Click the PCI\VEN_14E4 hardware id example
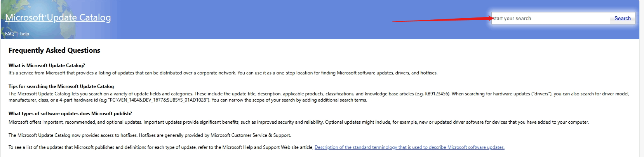 point(158,100)
